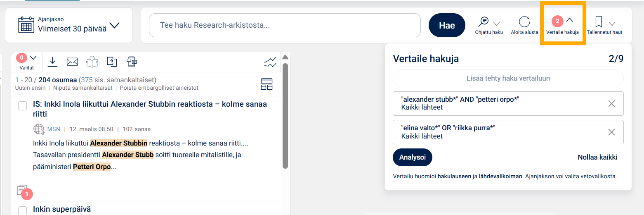Viewport: 644px width, 215px height.
Task: Click the export arrow-into-document icon
Action: pos(112,62)
